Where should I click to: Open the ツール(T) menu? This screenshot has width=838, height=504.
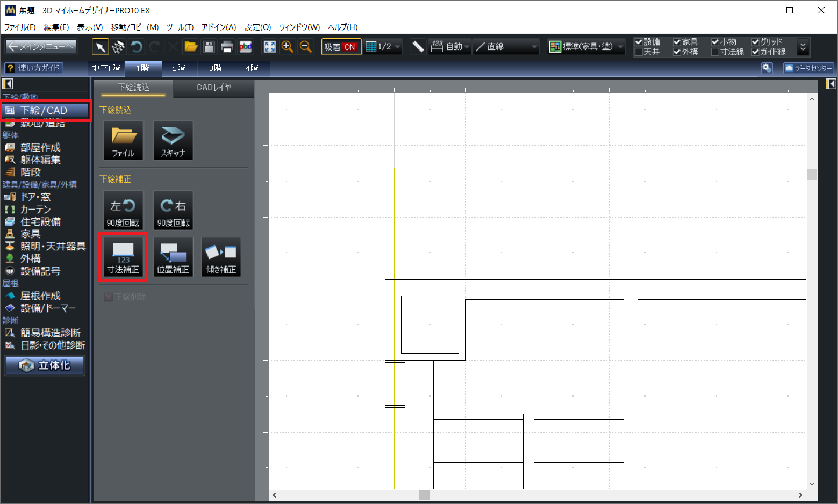coord(180,27)
